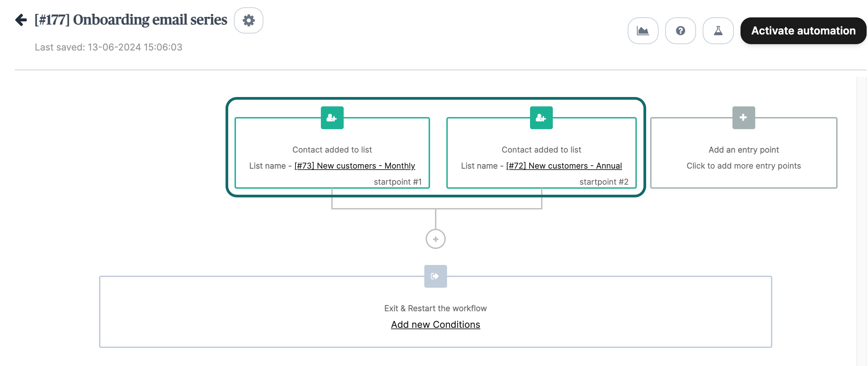This screenshot has height=366, width=868.
Task: Click gray plus icon for entry point
Action: (x=743, y=118)
